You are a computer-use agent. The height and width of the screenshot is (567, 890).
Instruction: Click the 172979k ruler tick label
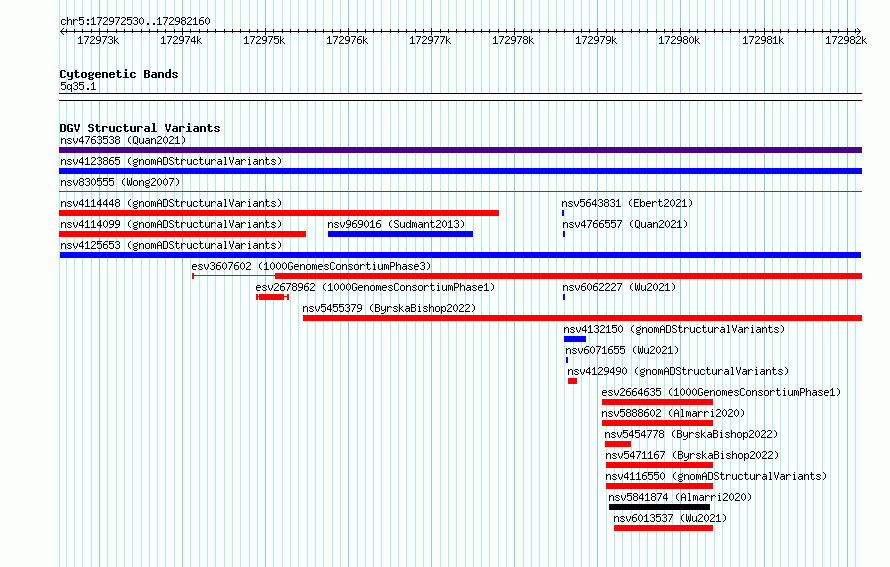[596, 40]
